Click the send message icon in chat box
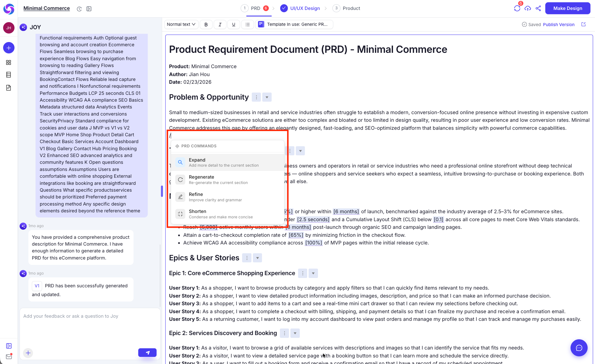 147,352
